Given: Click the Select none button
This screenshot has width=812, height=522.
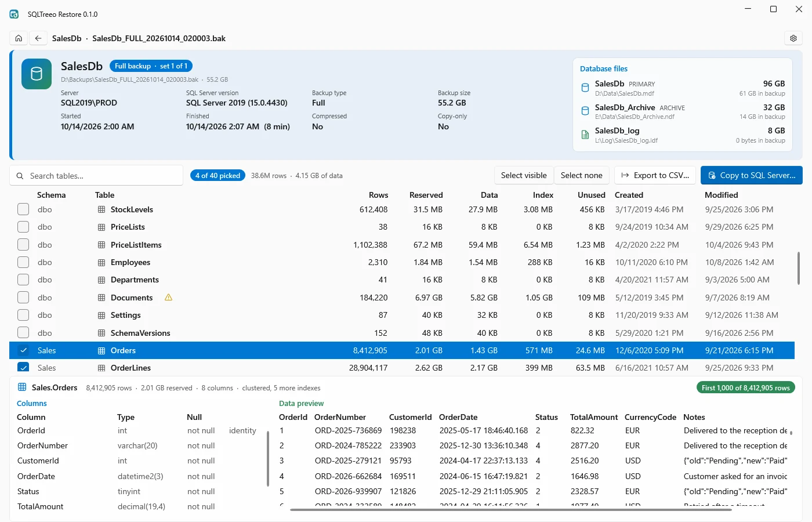Looking at the screenshot, I should coord(581,175).
